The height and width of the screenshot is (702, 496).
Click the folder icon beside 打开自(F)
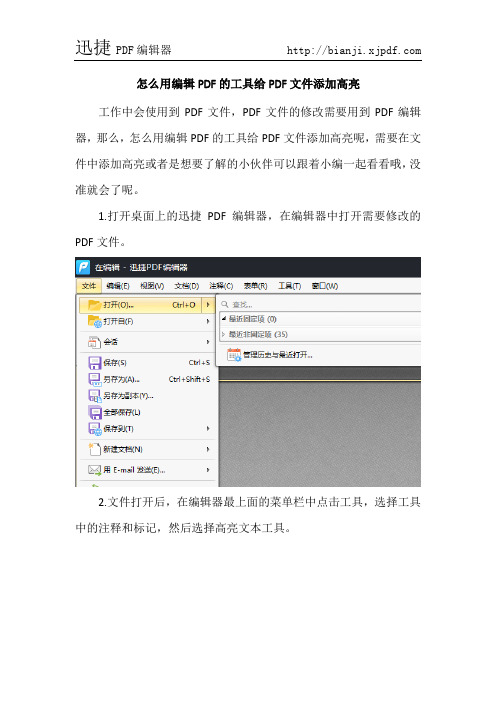tap(94, 321)
